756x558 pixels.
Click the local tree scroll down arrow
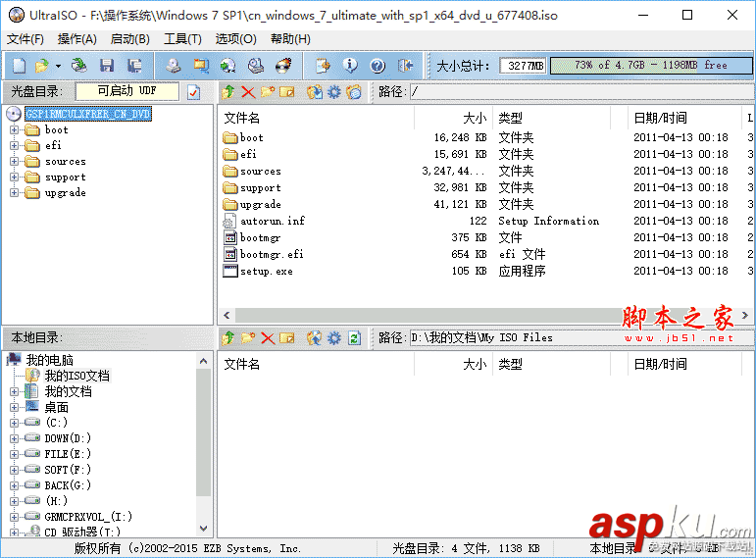(204, 529)
